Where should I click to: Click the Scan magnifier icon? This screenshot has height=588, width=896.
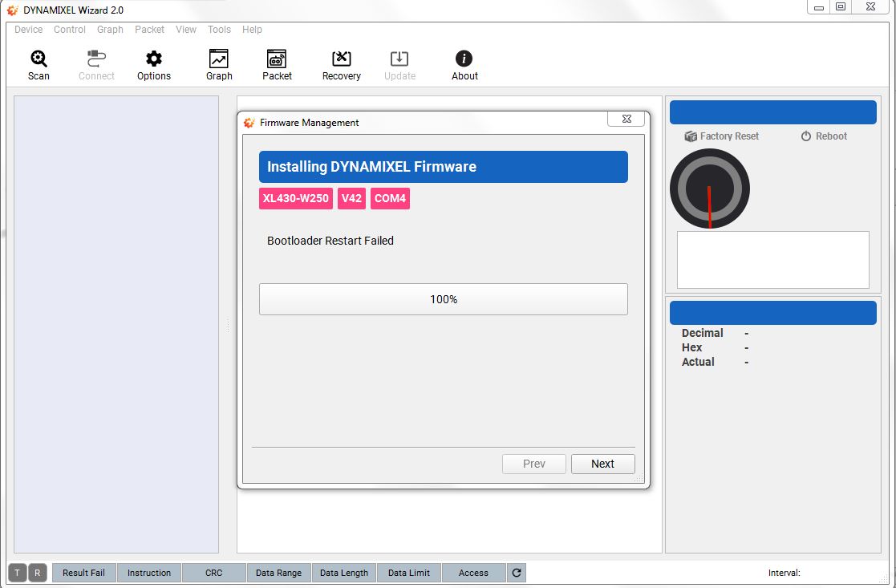pos(39,59)
